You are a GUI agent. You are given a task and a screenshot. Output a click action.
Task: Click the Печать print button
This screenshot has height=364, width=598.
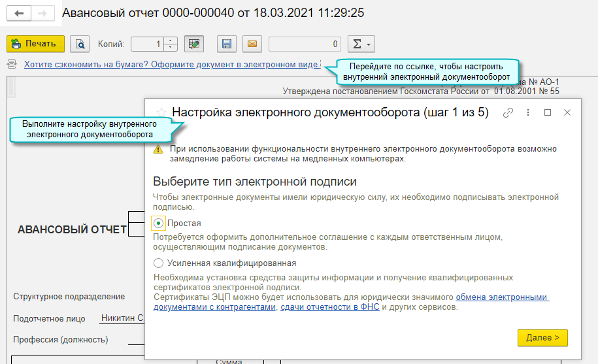click(x=35, y=44)
